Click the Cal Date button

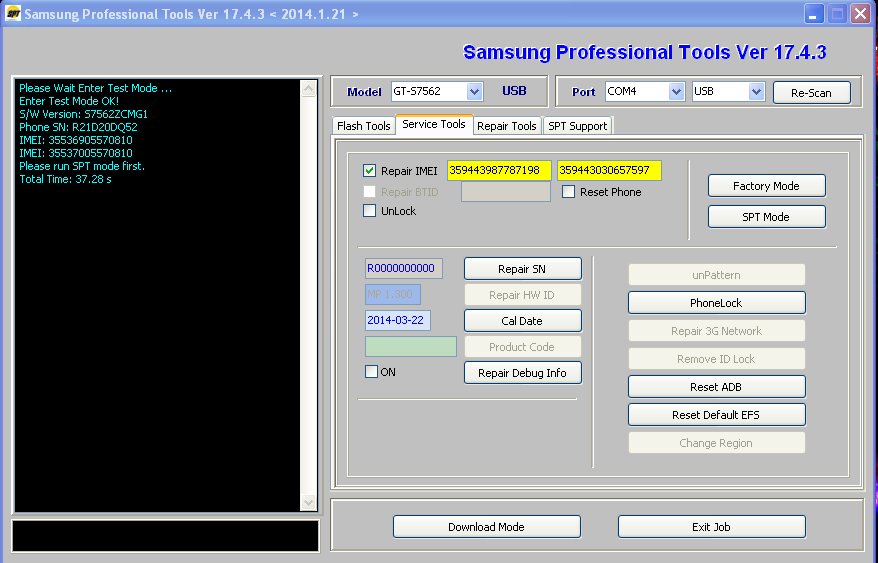(x=522, y=321)
